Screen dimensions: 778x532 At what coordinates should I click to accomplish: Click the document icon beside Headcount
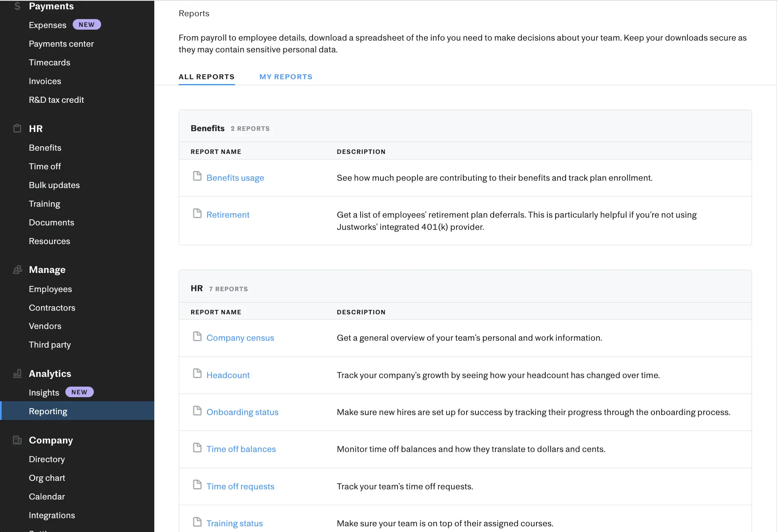(x=197, y=373)
